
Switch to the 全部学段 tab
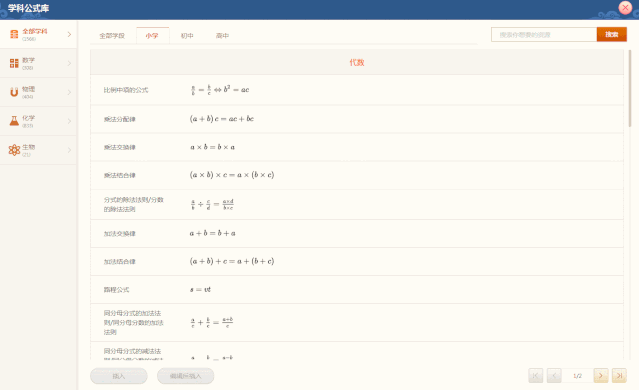112,36
